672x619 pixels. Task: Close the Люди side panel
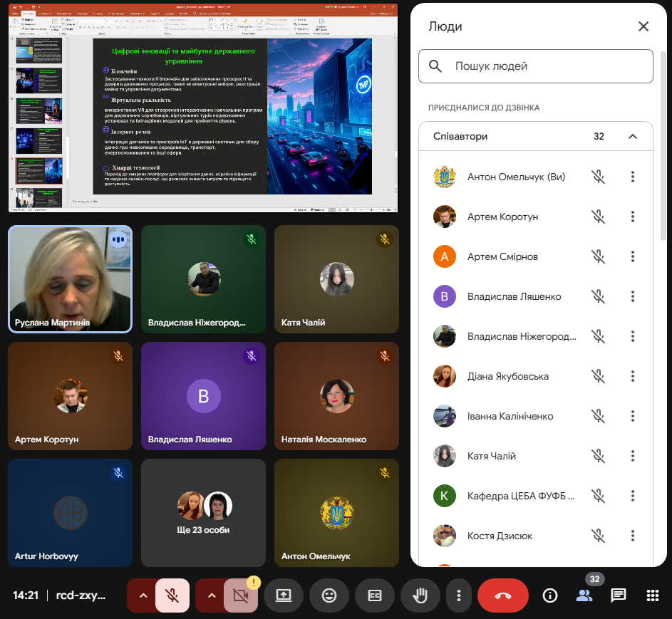643,26
